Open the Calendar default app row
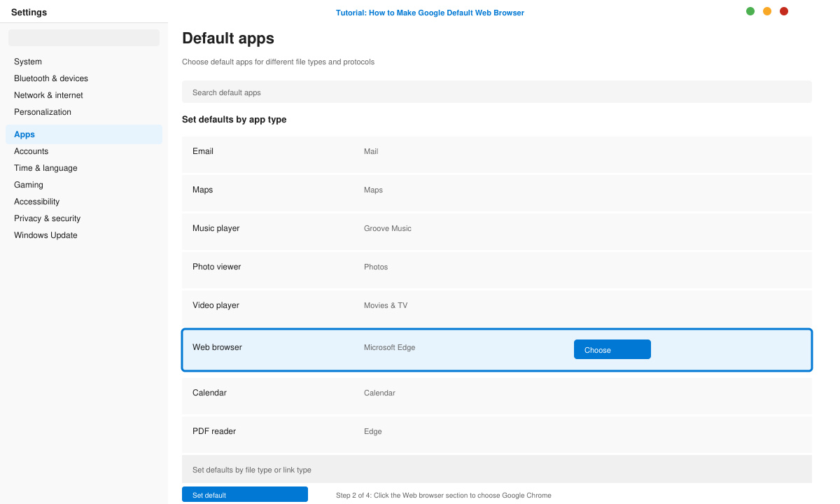This screenshot has width=840, height=504. [x=497, y=395]
